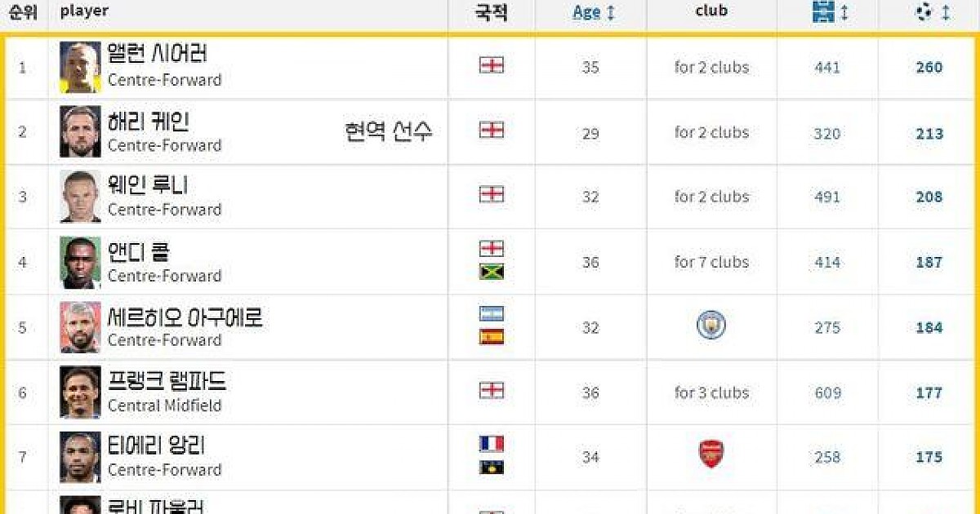Click Alan Shearer's 260 goals total
The width and height of the screenshot is (980, 514).
929,68
